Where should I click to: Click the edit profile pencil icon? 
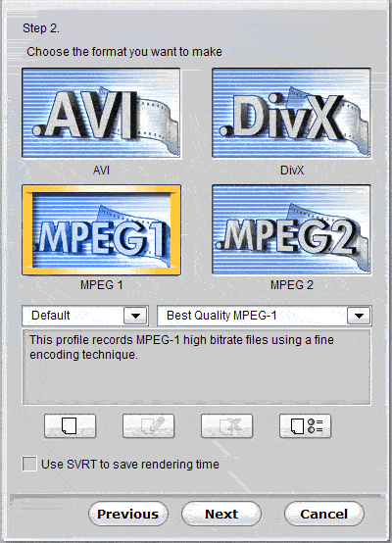[x=149, y=425]
